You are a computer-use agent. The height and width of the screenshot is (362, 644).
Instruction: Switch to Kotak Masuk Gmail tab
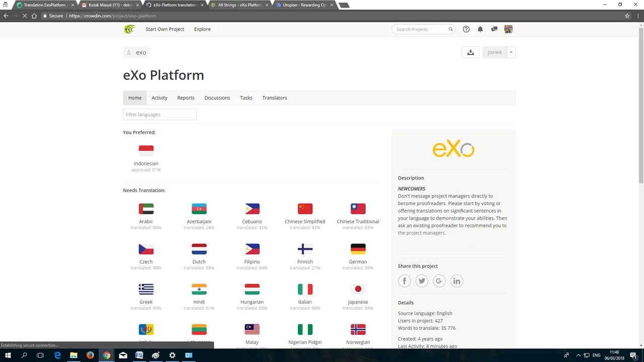click(x=110, y=5)
